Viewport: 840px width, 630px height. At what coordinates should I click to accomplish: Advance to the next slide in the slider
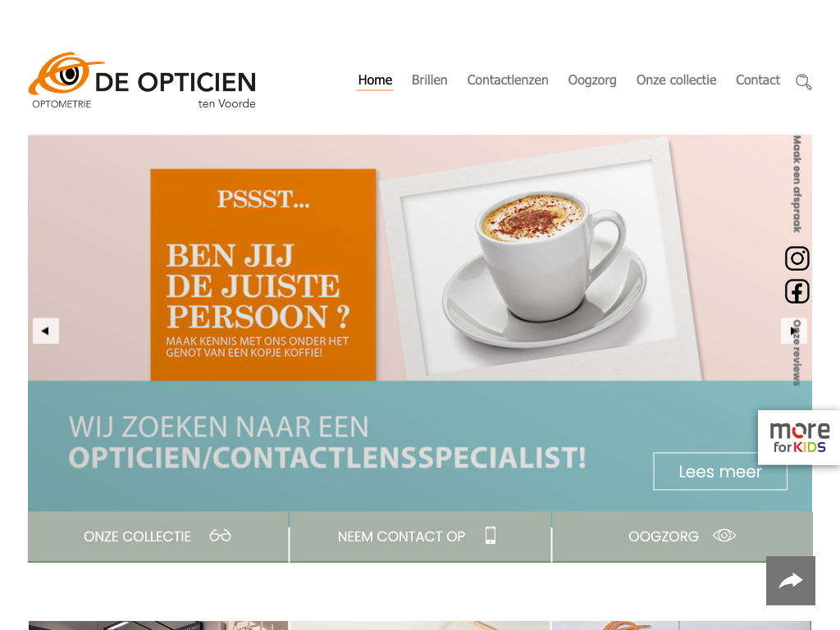point(793,331)
